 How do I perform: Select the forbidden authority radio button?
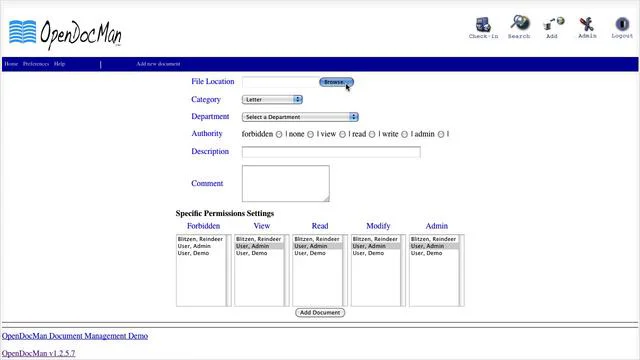279,134
